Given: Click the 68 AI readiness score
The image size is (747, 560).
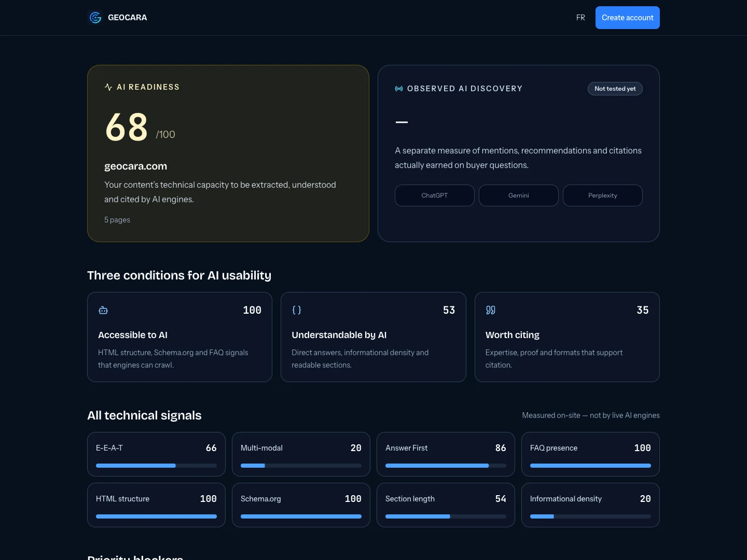Looking at the screenshot, I should (x=127, y=127).
